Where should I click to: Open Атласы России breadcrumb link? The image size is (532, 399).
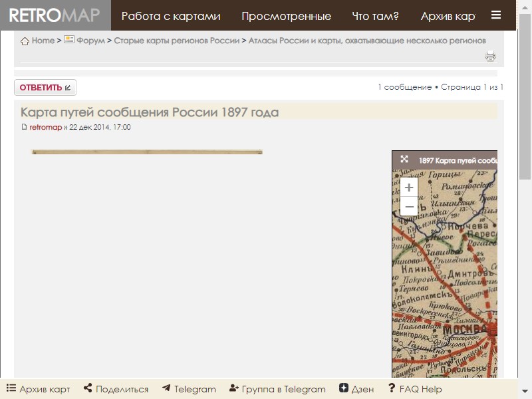[x=367, y=41]
